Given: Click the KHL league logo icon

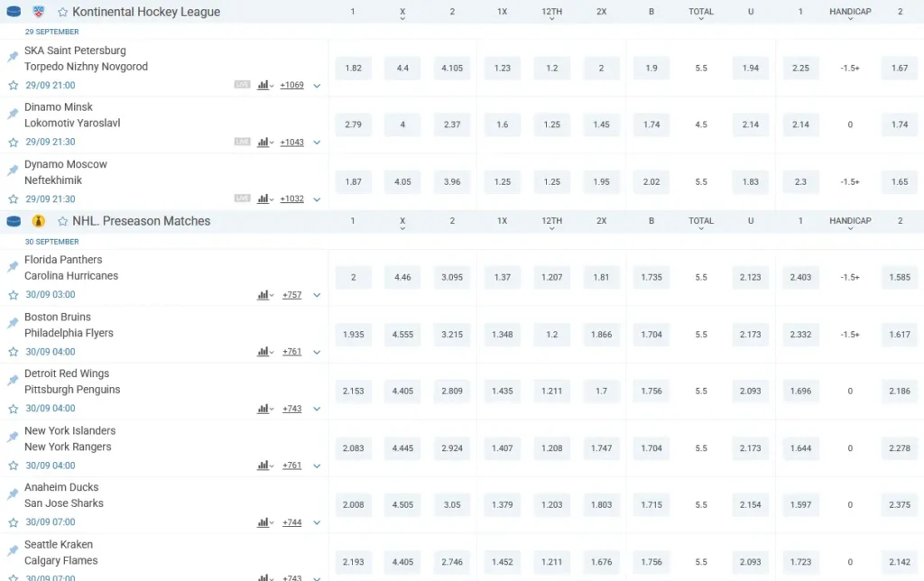Looking at the screenshot, I should pos(38,13).
